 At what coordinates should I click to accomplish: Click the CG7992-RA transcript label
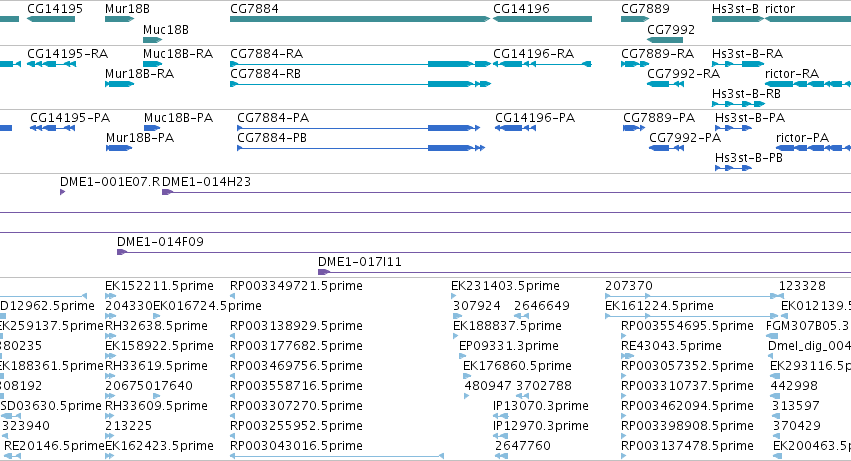coord(683,74)
